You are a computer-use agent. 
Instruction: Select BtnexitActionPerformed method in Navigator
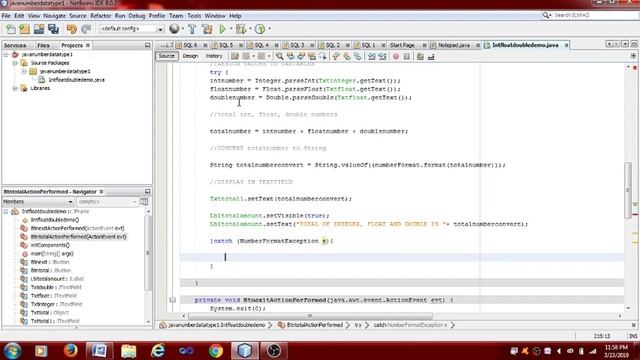coord(77,228)
